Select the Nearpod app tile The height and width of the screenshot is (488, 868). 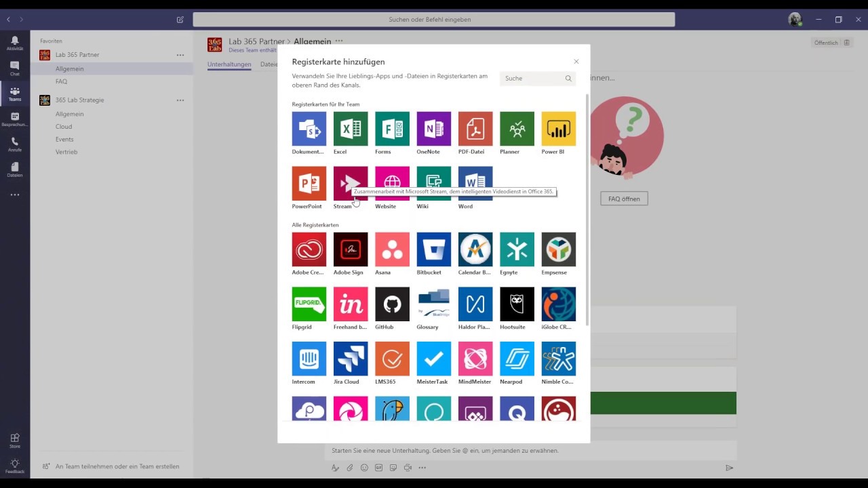click(x=517, y=359)
